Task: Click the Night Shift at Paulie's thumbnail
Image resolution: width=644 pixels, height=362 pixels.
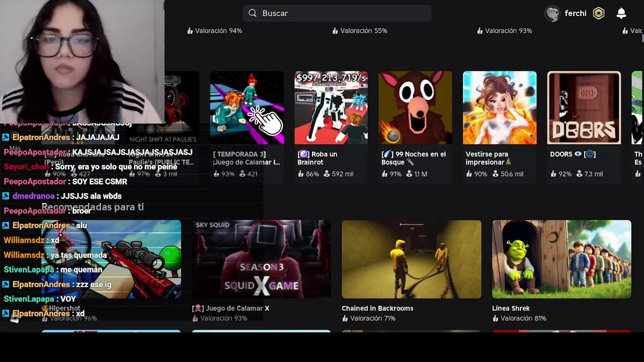Action: [x=163, y=108]
